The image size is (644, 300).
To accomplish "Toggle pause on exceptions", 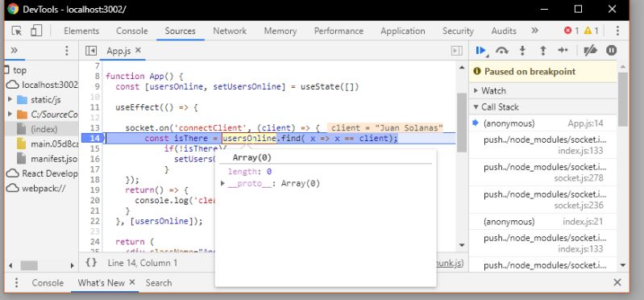I will [x=612, y=51].
